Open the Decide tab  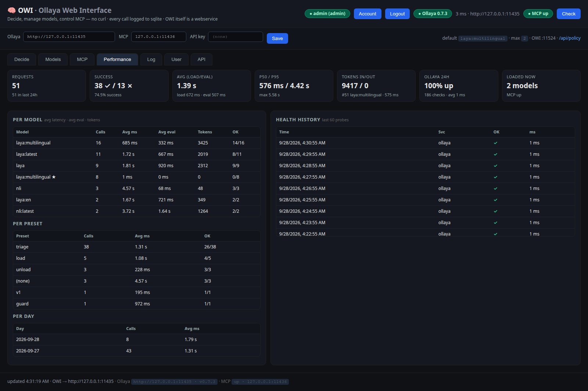[22, 60]
